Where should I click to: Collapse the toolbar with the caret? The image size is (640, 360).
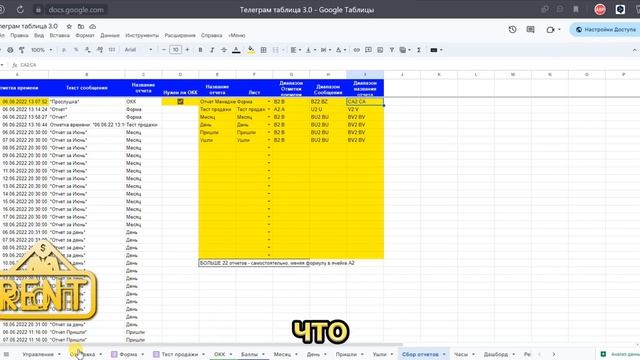635,50
